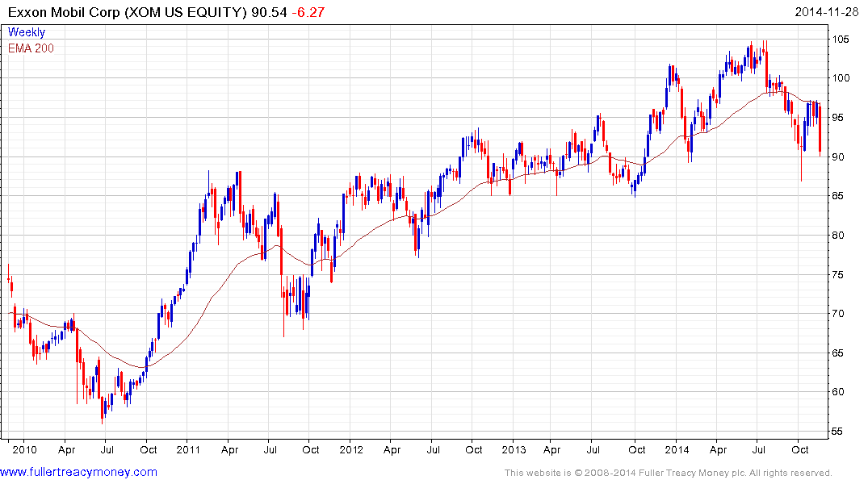Viewport: 868px width, 484px height.
Task: Click the 105 price axis label
Action: [x=841, y=40]
